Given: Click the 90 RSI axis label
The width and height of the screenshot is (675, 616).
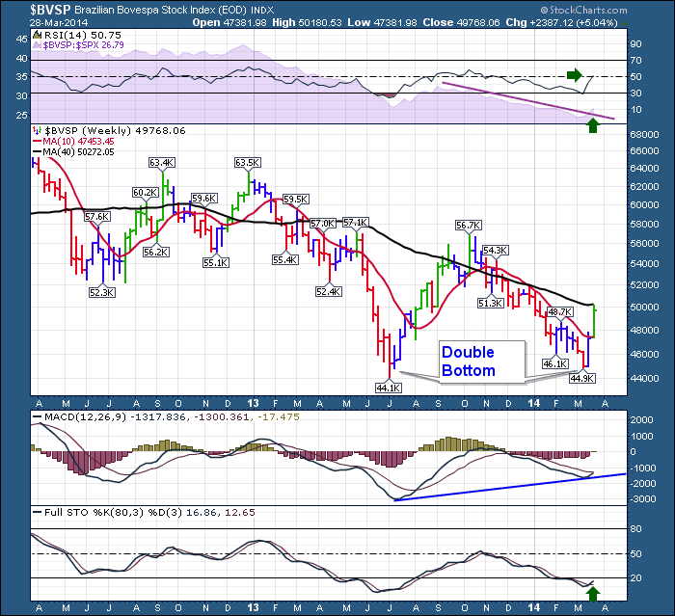Looking at the screenshot, I should (635, 44).
